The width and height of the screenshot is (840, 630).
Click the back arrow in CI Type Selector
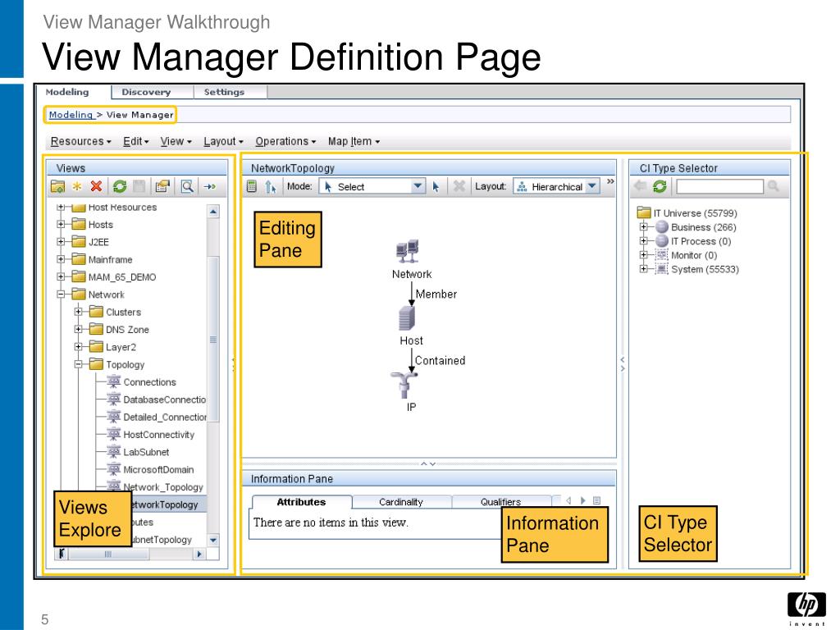(x=641, y=186)
